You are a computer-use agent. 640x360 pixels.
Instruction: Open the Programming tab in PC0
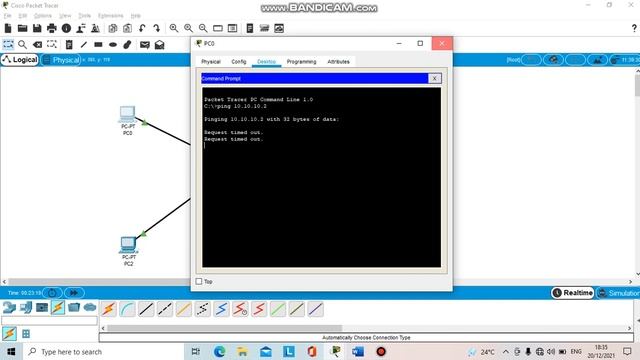(301, 62)
